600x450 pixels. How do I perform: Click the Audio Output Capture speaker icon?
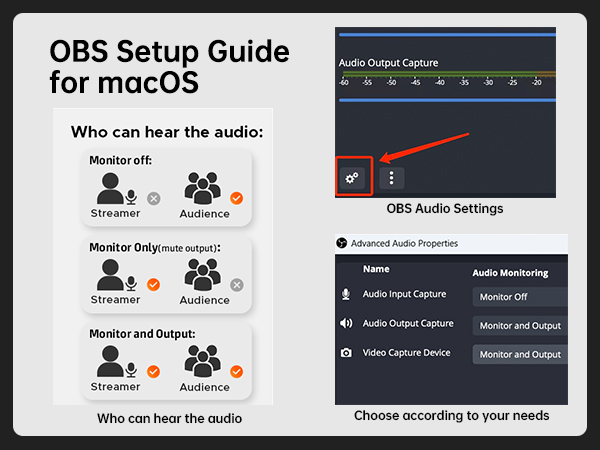click(346, 323)
